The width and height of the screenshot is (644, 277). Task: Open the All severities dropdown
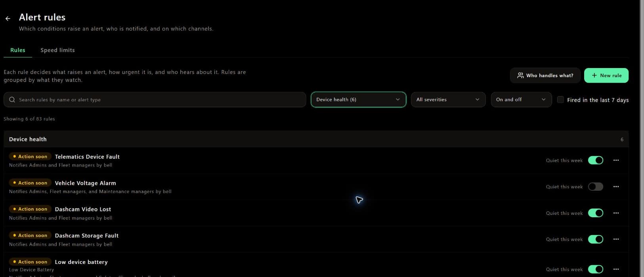coord(448,100)
